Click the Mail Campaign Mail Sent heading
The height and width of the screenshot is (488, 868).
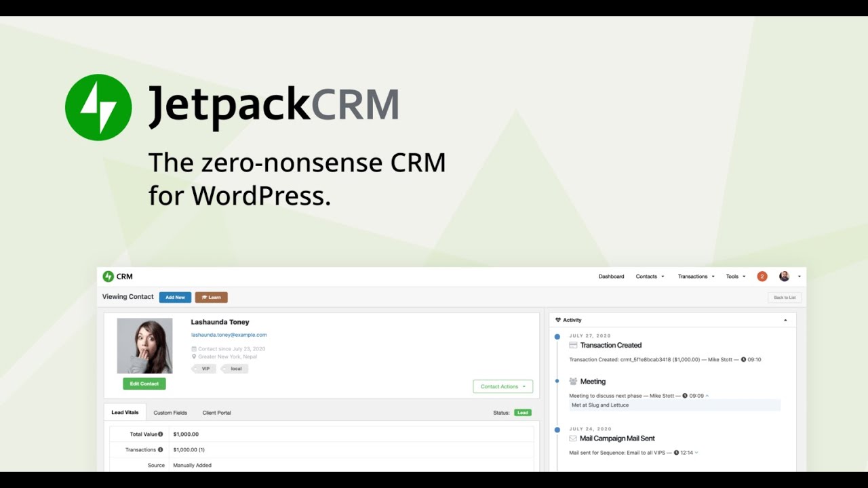pos(617,439)
